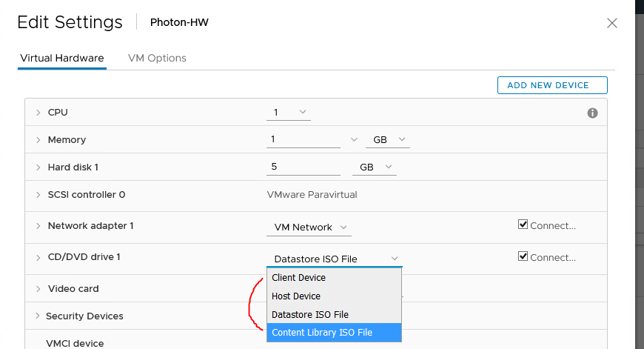This screenshot has height=349, width=644.
Task: Toggle Network adapter 1 Connect checkbox
Action: click(x=523, y=225)
